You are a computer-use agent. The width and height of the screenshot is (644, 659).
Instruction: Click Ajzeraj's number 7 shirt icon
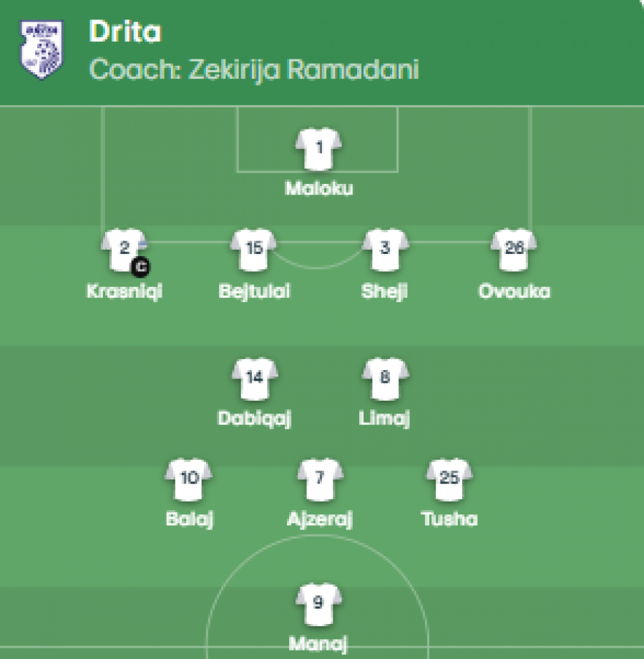pyautogui.click(x=320, y=480)
